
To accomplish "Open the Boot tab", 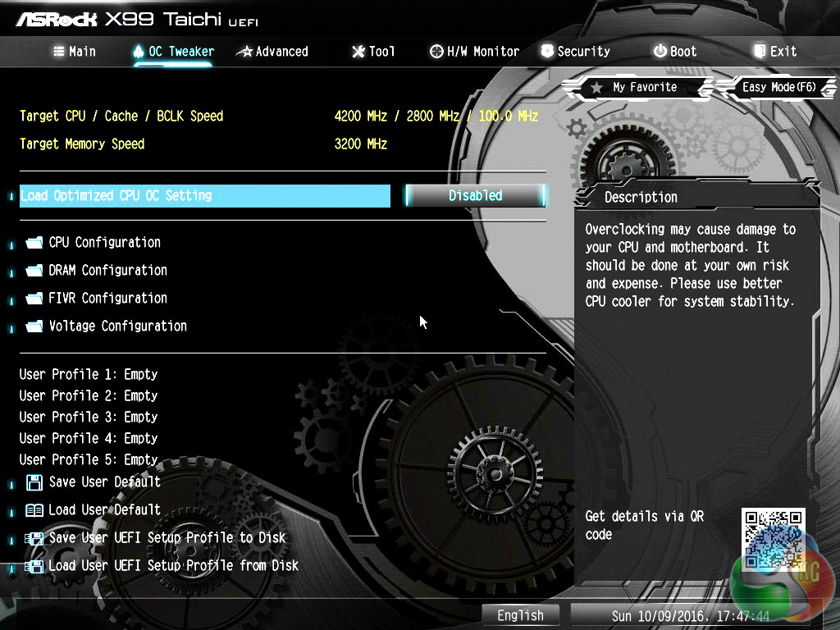I will click(x=675, y=52).
